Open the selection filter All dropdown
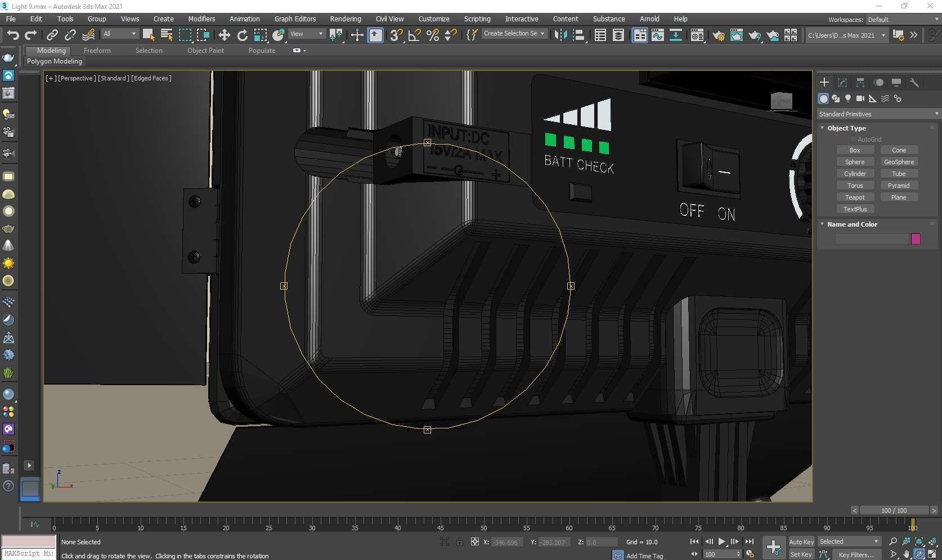 coord(119,34)
